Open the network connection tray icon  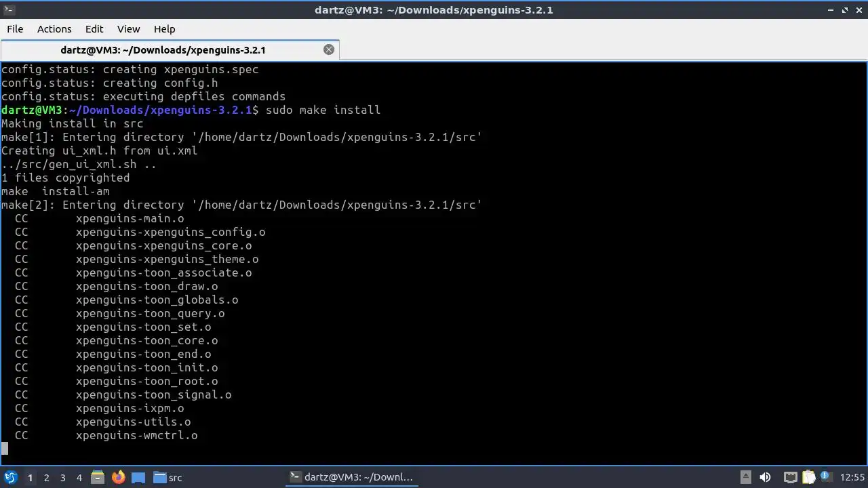pyautogui.click(x=790, y=477)
